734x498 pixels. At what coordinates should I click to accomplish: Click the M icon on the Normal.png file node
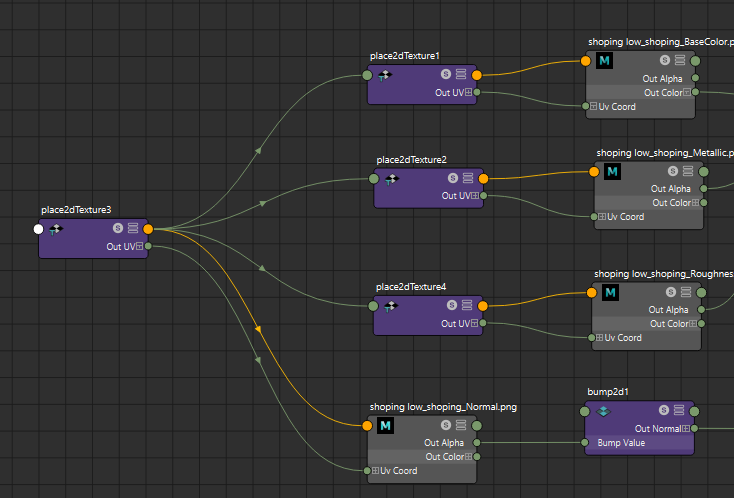point(385,425)
